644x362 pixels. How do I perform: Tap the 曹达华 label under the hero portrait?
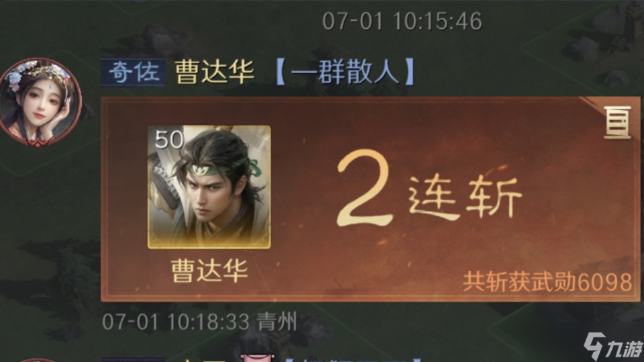(209, 271)
